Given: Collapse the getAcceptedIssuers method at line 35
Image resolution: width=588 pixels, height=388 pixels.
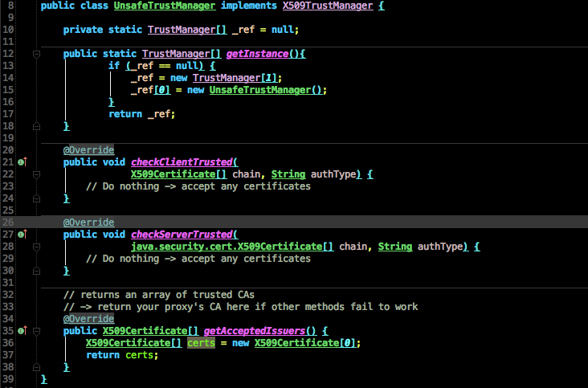Looking at the screenshot, I should (36, 331).
